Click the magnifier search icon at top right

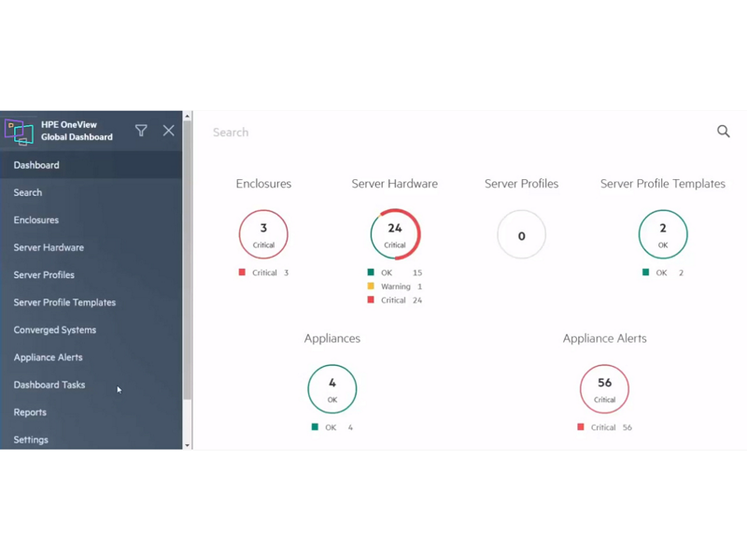(723, 132)
